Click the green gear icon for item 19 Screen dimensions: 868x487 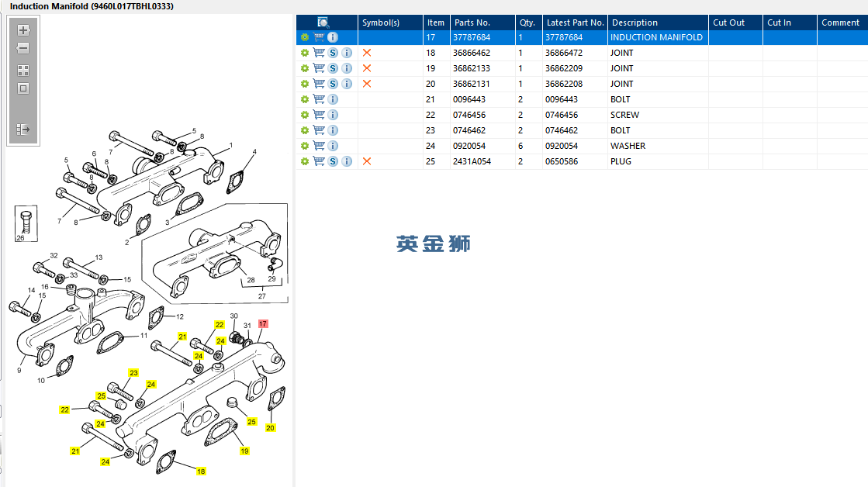(305, 68)
